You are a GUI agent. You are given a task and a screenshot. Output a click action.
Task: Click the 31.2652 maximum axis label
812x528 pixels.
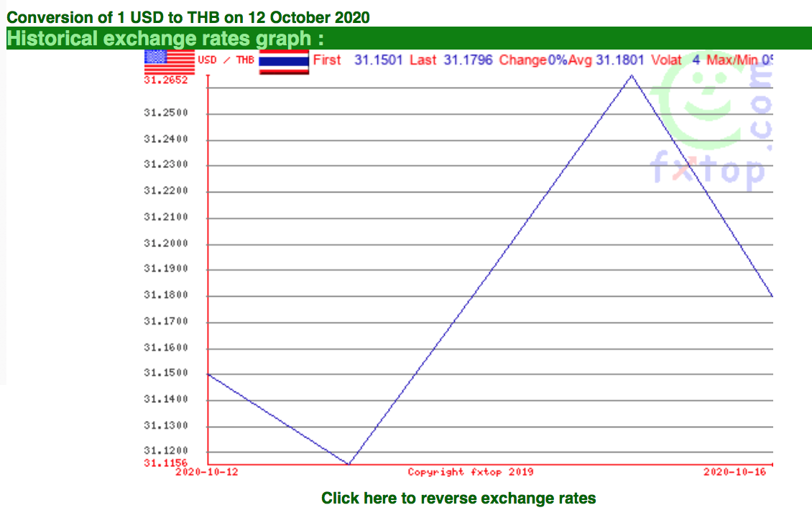[x=166, y=80]
